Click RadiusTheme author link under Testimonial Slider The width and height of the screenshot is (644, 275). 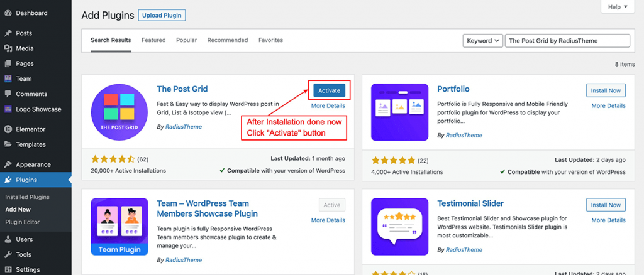tap(464, 250)
